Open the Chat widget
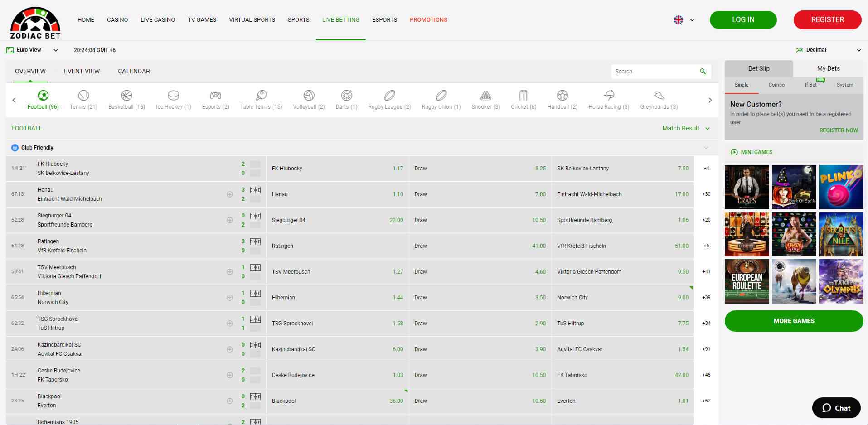The image size is (868, 425). [836, 408]
